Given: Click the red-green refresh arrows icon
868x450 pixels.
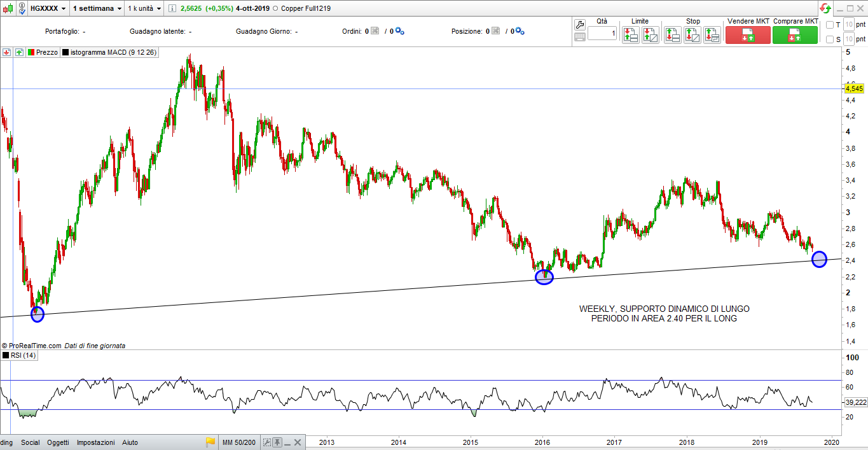Looking at the screenshot, I should coord(825,8).
